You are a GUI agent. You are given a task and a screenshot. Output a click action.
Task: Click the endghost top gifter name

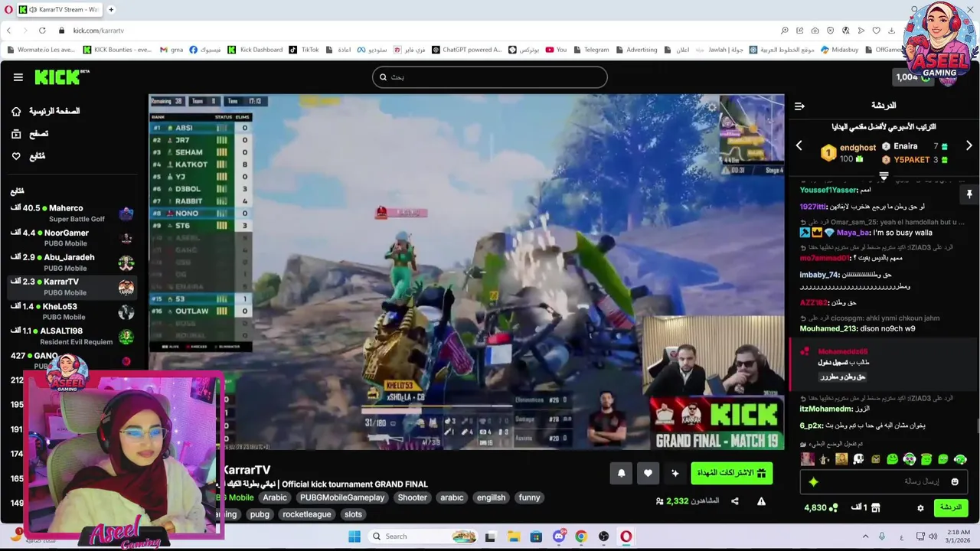[x=857, y=148]
